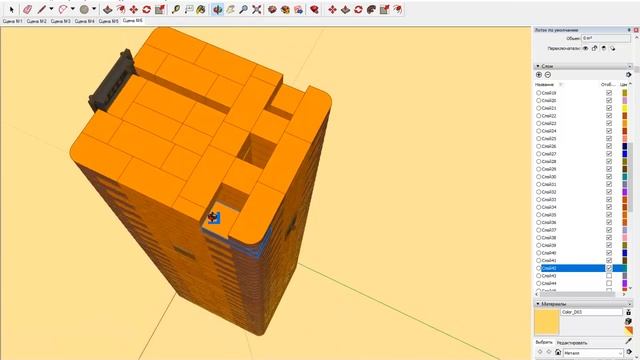Image resolution: width=640 pixels, height=360 pixels.
Task: Sort layers by Название column header
Action: (x=544, y=84)
